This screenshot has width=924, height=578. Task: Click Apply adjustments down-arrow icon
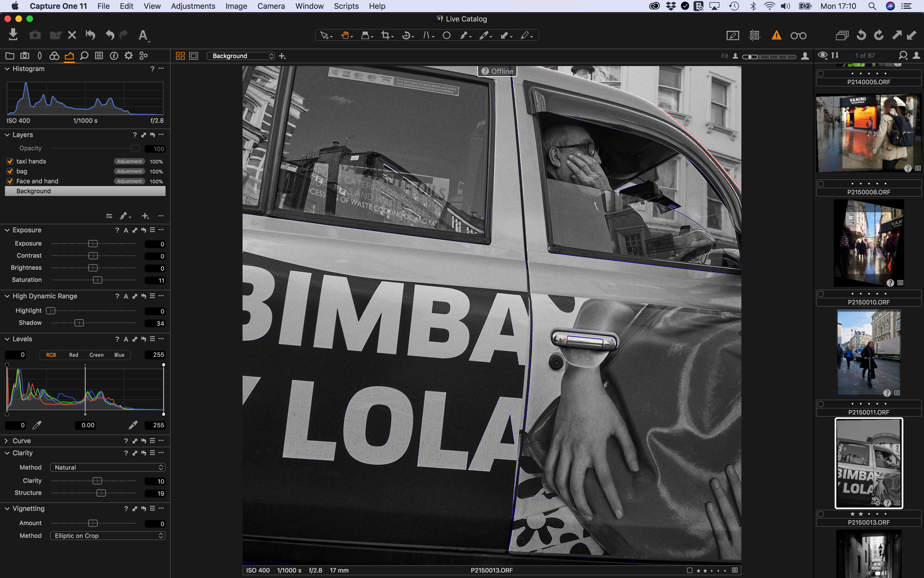911,35
